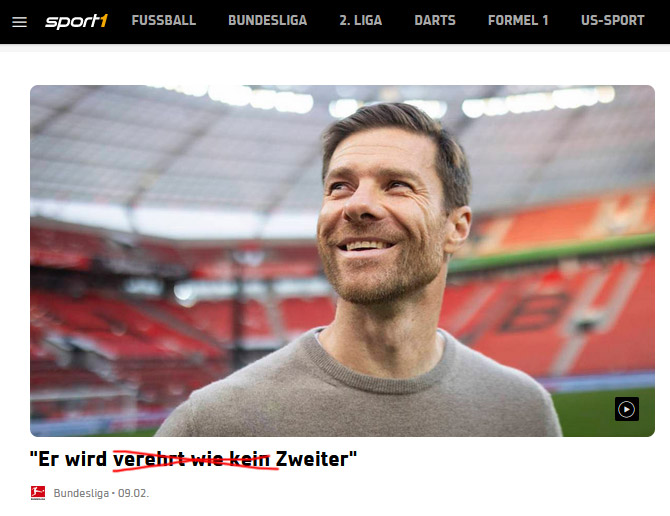Select the 2. LIGA menu item

tap(361, 21)
